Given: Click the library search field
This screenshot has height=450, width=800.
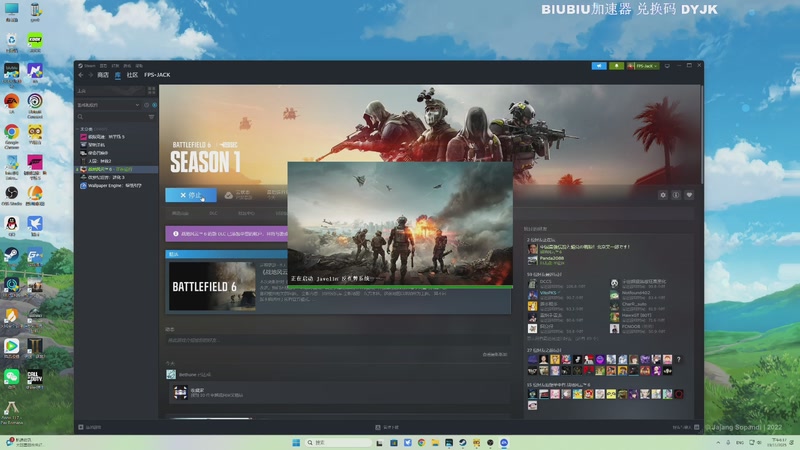Looking at the screenshot, I should click(x=112, y=117).
